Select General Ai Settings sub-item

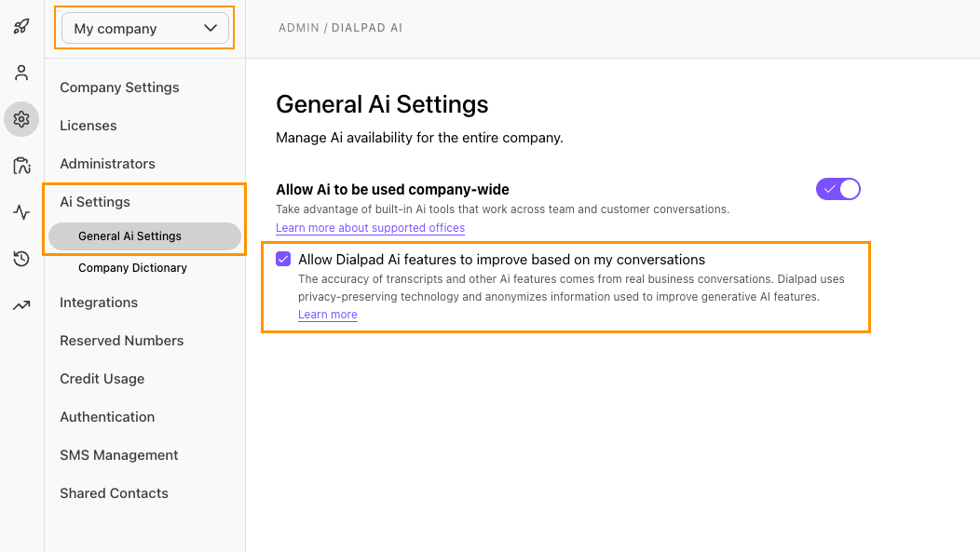point(145,236)
